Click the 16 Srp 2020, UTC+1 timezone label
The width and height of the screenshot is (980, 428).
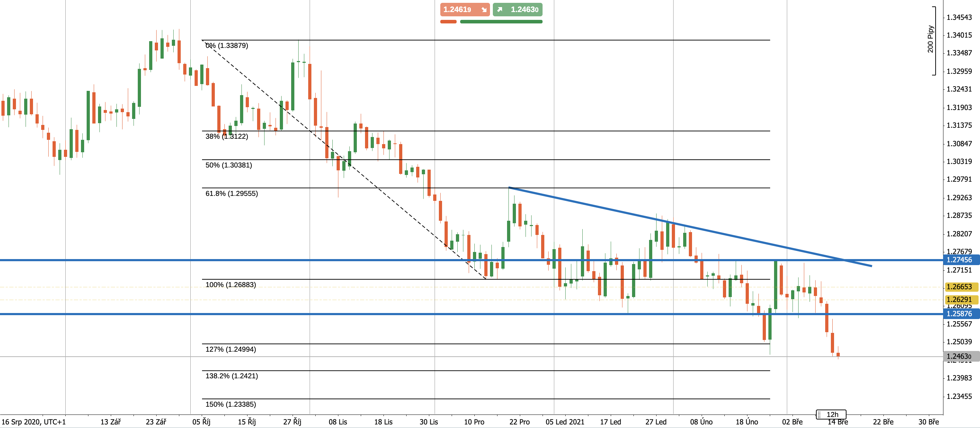click(x=33, y=422)
